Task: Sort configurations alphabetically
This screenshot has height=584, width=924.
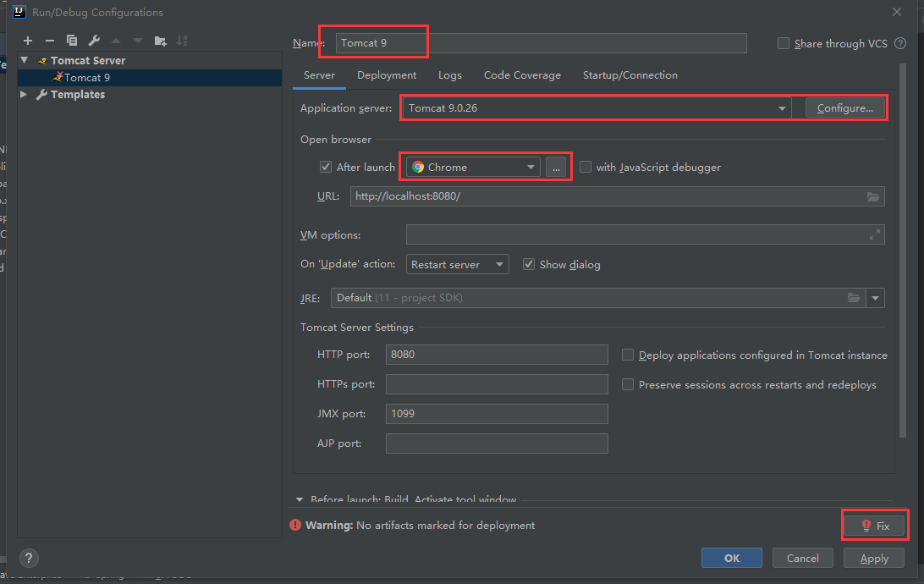Action: pos(181,40)
